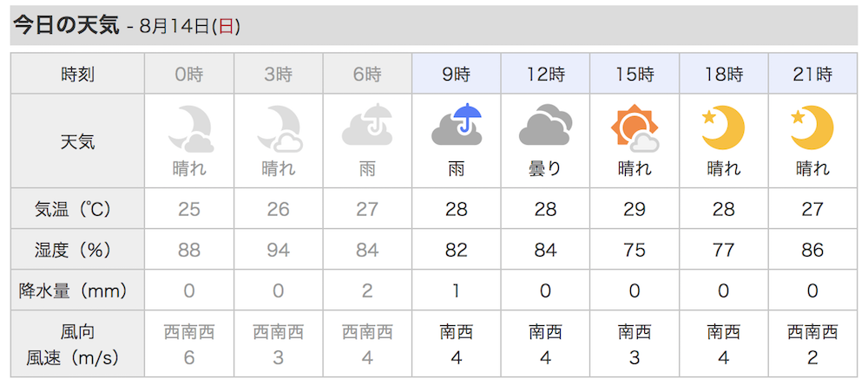Image resolution: width=868 pixels, height=385 pixels.
Task: Click the 9時 blue umbrella rain icon
Action: click(x=457, y=124)
